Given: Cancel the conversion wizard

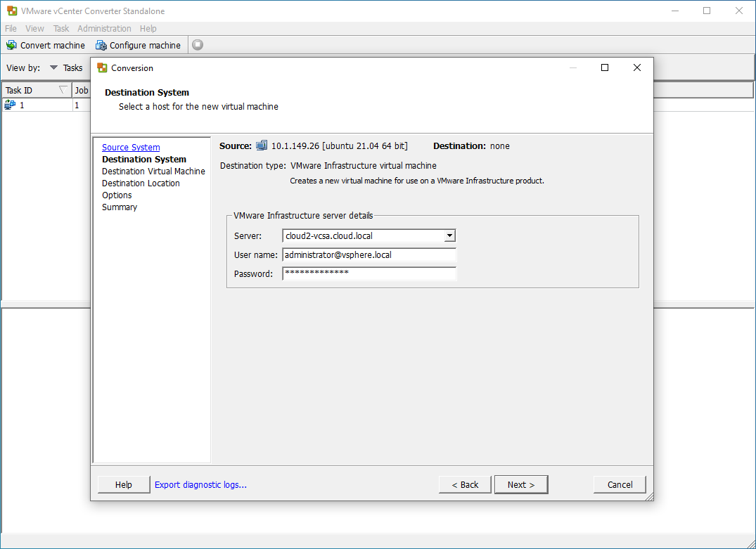Looking at the screenshot, I should pyautogui.click(x=620, y=484).
